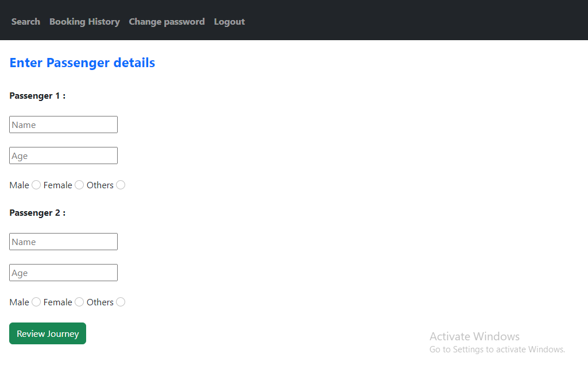Focus the Passenger 2 Name field
The image size is (588, 373).
point(63,242)
